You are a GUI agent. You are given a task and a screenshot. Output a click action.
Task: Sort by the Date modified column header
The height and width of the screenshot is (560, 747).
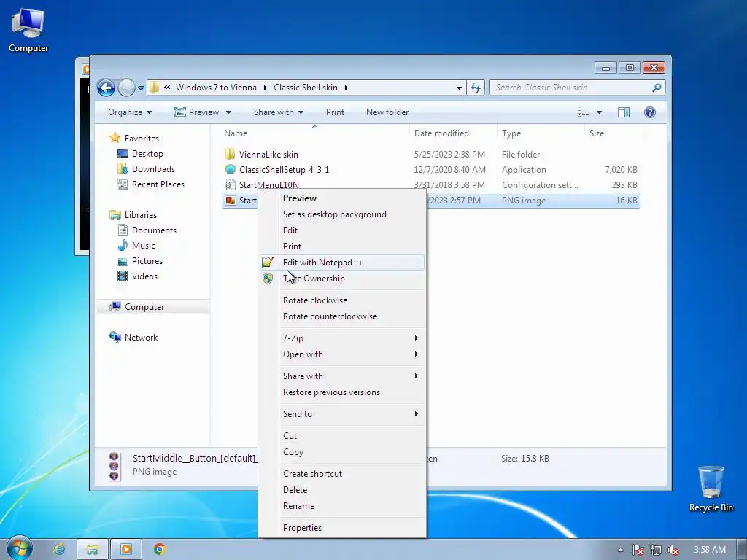tap(452, 133)
